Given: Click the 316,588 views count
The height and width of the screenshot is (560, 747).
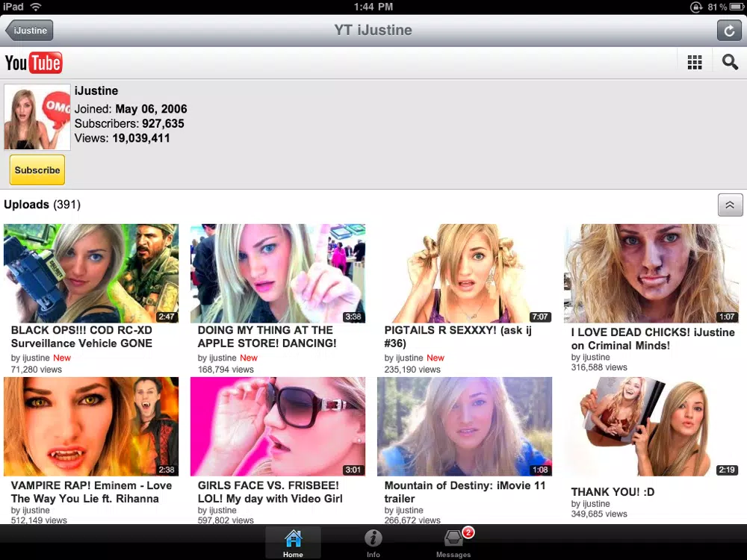Looking at the screenshot, I should (x=599, y=367).
